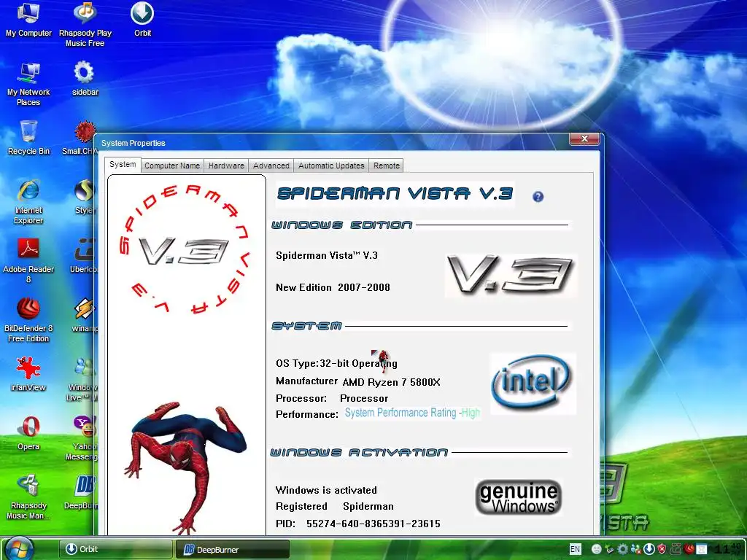Viewport: 747px width, 560px height.
Task: Click the red BitDefender tray icon
Action: [x=689, y=549]
